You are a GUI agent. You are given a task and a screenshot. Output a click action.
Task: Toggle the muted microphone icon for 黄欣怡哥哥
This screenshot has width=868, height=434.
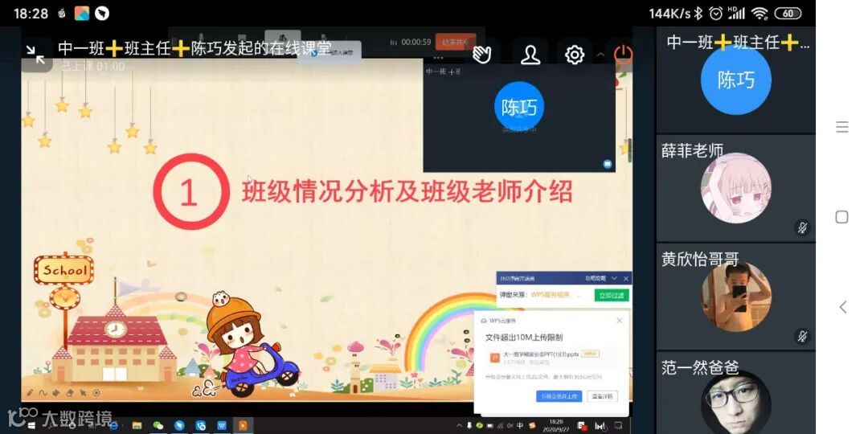(801, 336)
